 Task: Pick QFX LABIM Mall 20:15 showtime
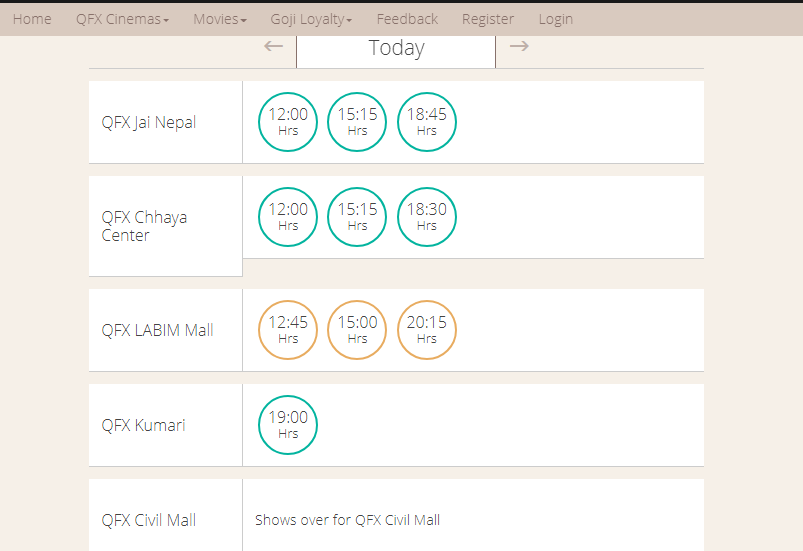coord(427,330)
